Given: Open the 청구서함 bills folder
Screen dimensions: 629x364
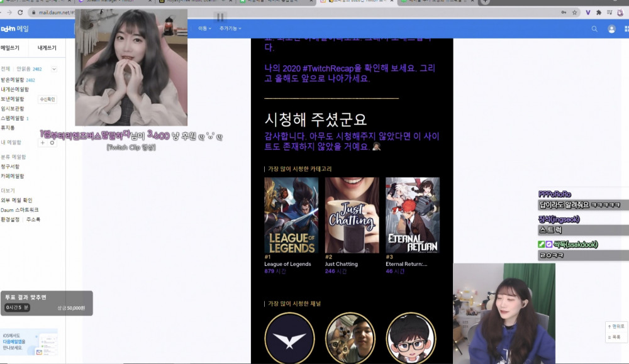Looking at the screenshot, I should pos(10,167).
